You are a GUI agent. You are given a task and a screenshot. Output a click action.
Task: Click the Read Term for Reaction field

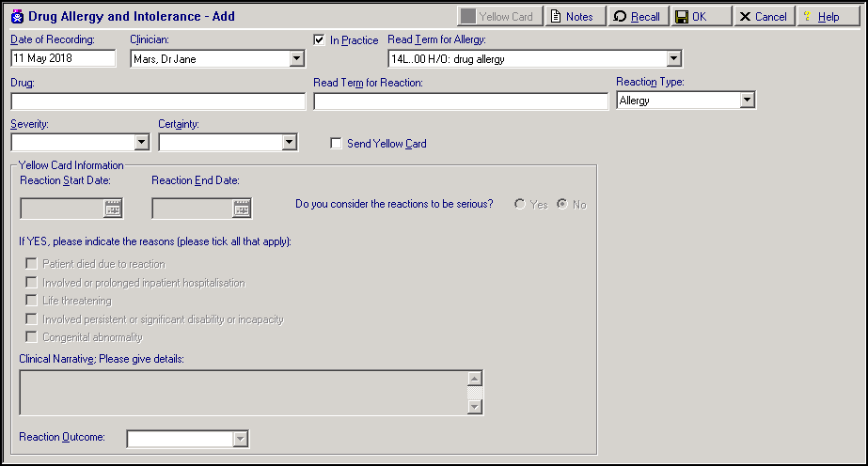tap(461, 101)
